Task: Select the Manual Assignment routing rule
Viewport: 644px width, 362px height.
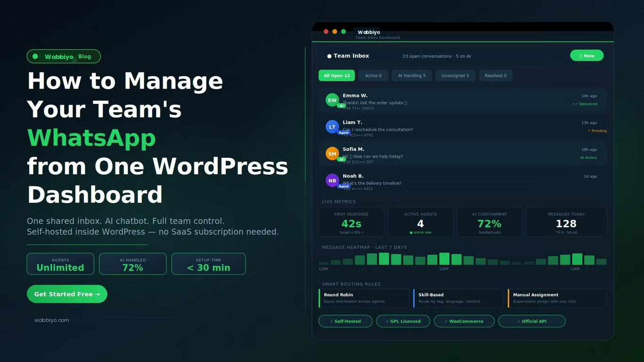Action: point(557,298)
